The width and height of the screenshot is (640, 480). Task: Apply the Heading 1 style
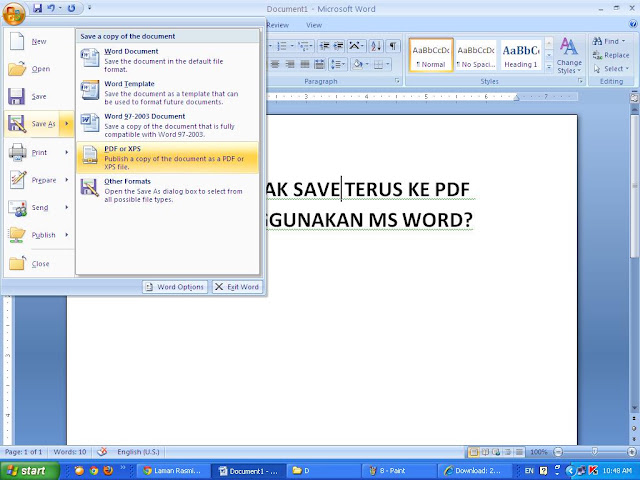click(521, 56)
